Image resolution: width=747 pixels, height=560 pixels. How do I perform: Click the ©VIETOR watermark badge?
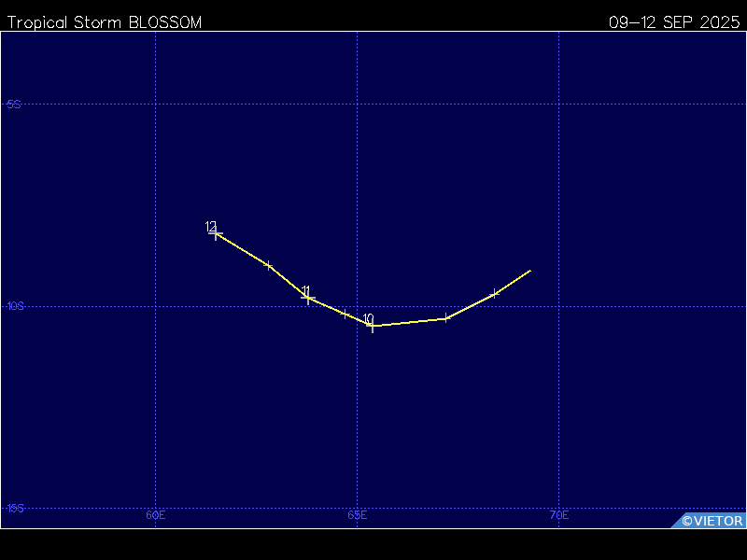710,521
